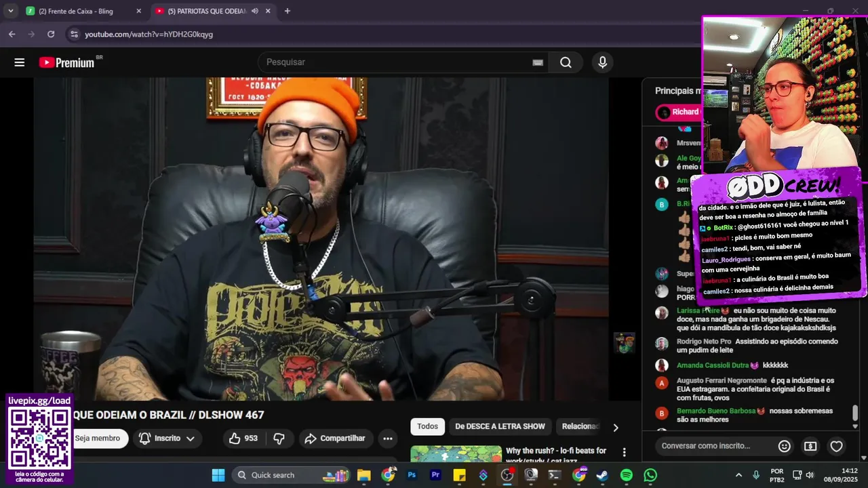Open the terminal from taskbar
The width and height of the screenshot is (868, 488).
pos(555,475)
